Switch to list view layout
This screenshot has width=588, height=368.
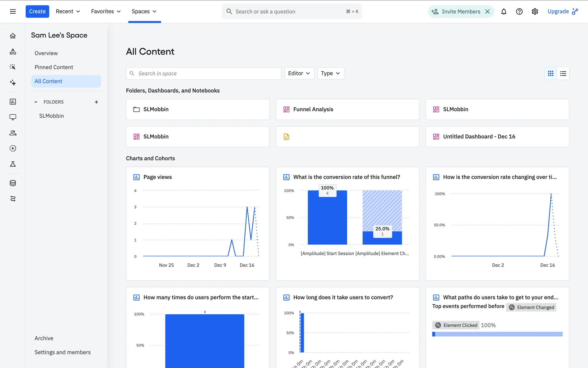click(563, 74)
